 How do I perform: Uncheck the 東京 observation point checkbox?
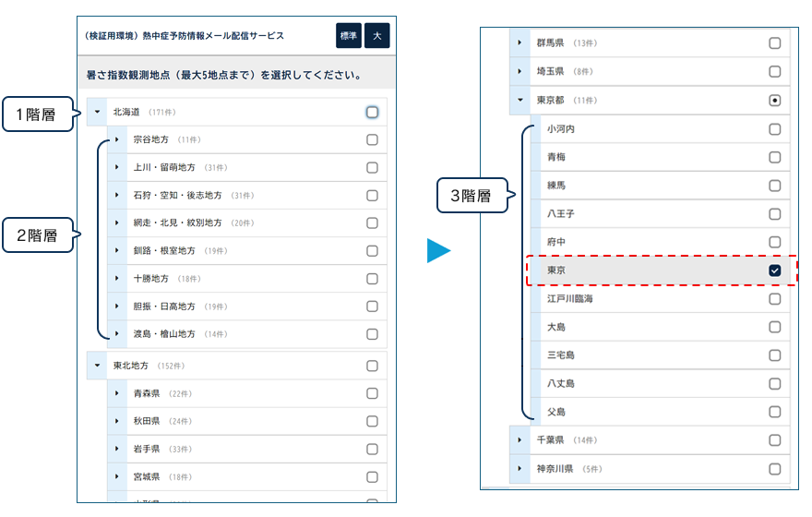click(x=774, y=271)
